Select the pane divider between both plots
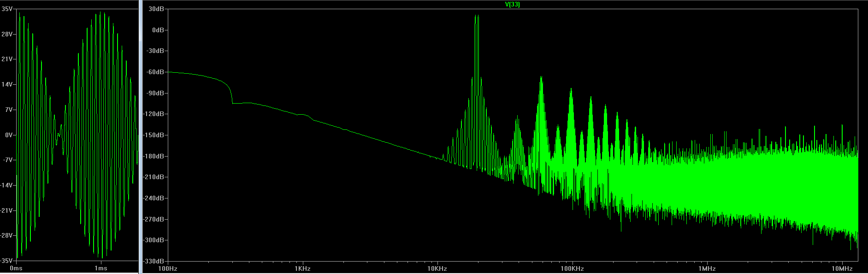 pos(141,137)
